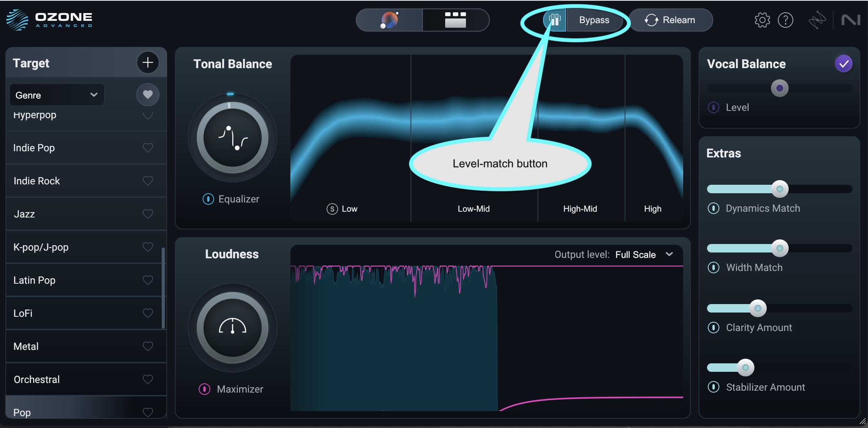
Task: Toggle the Dynamics Match power button
Action: [x=714, y=208]
